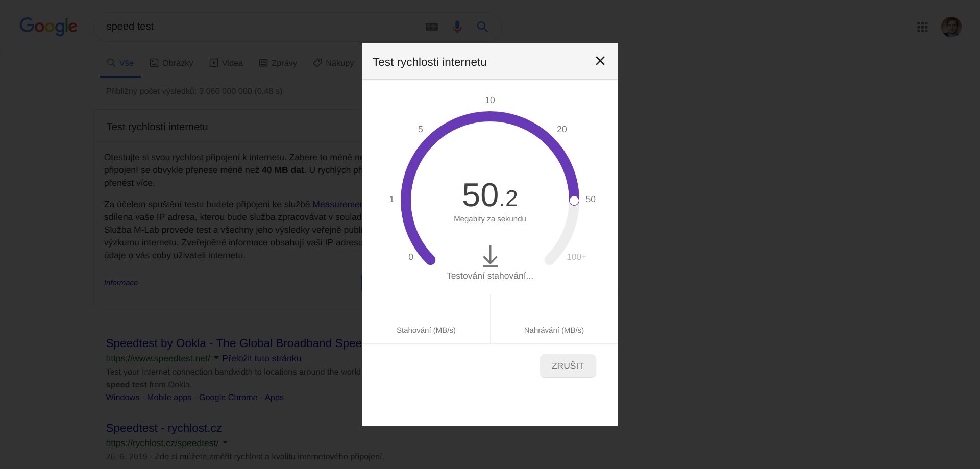The height and width of the screenshot is (469, 980).
Task: Click the download arrow icon in the dialog
Action: pos(490,256)
